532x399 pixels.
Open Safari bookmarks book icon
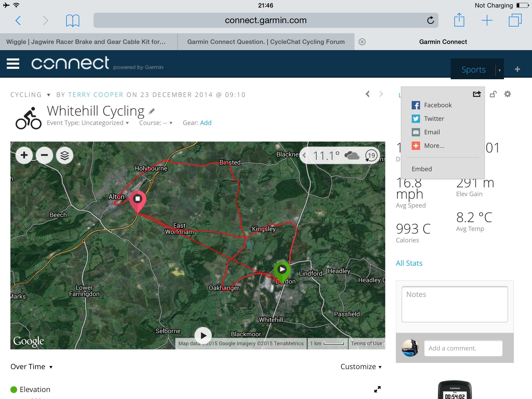pos(72,21)
